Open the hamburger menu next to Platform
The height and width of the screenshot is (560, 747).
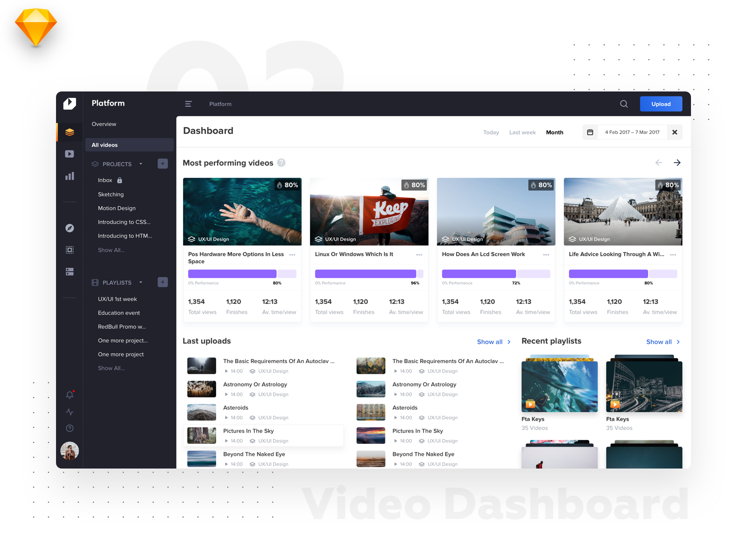pos(188,104)
